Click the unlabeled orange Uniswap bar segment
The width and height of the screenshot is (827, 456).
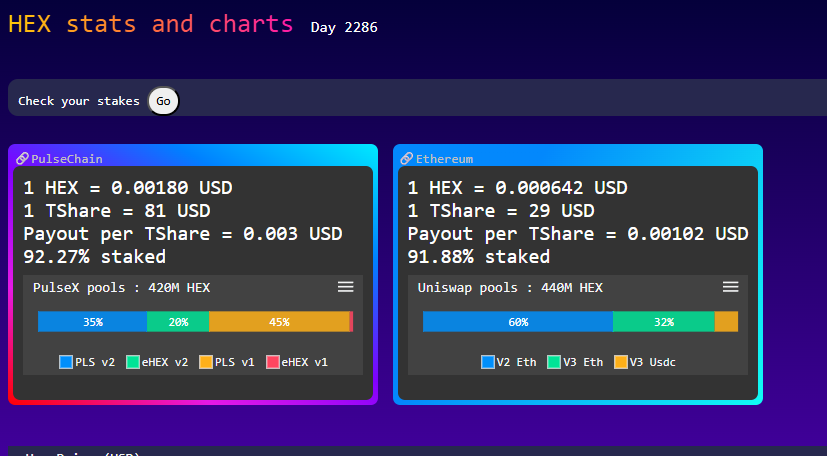tap(726, 322)
